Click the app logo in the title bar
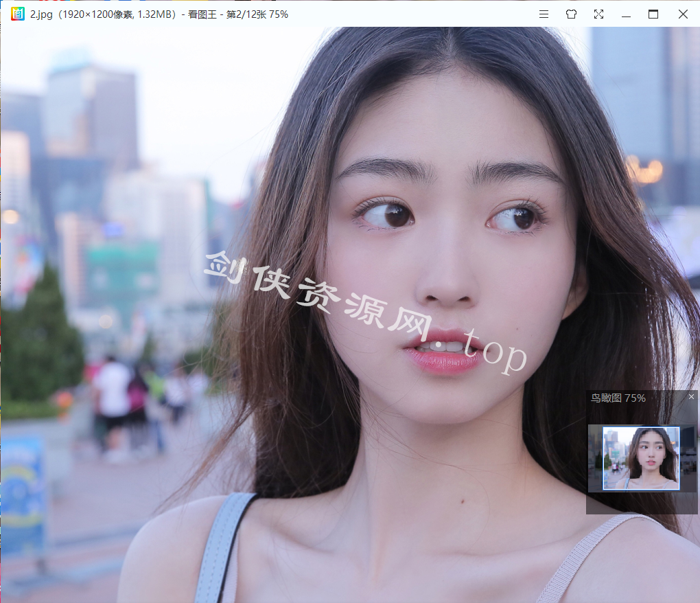This screenshot has height=603, width=700. click(19, 14)
